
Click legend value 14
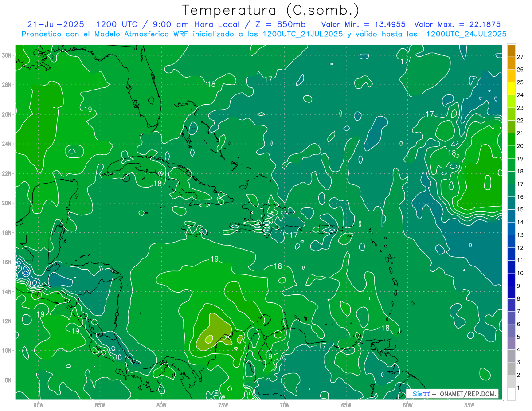click(520, 222)
